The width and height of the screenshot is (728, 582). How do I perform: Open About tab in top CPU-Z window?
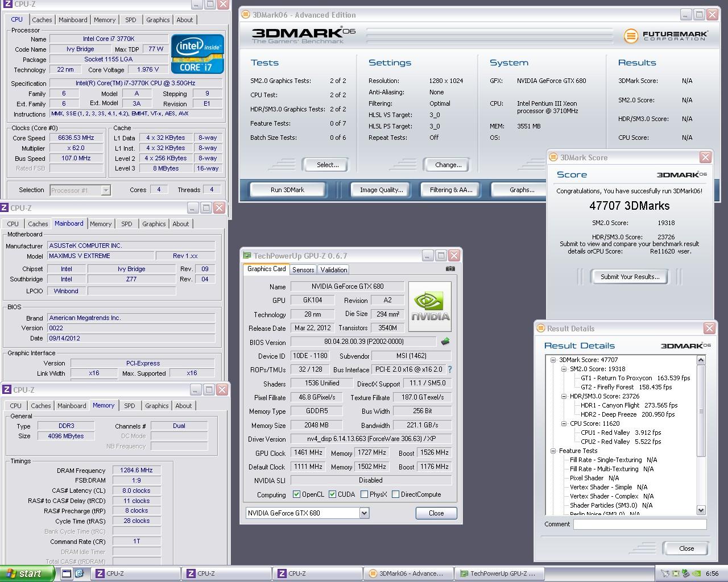pos(185,20)
